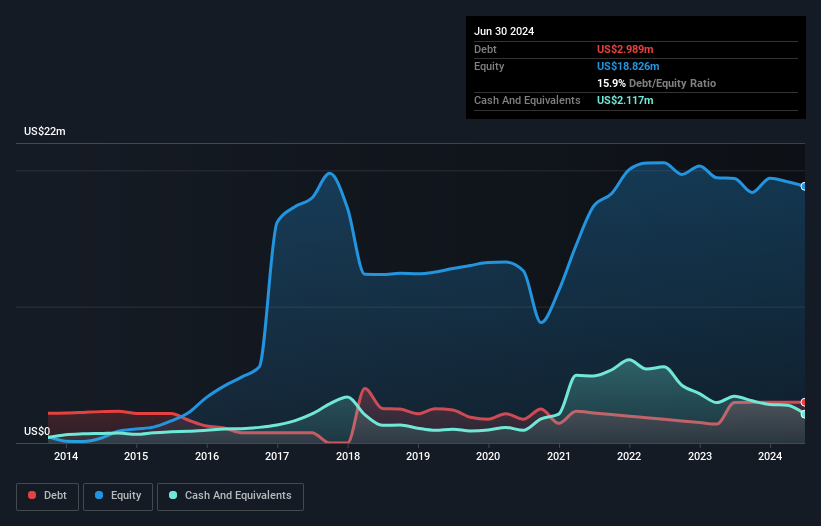
Task: Click the 2019 x-axis label
Action: [418, 456]
